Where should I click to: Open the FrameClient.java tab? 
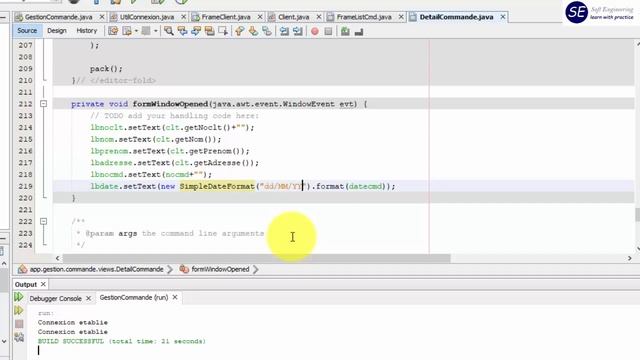(226, 17)
